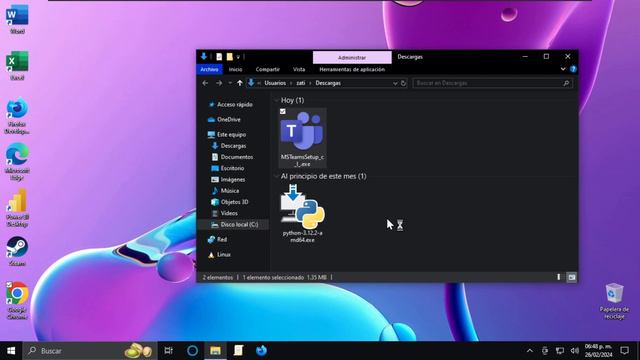Open the Windows Start menu
The width and height of the screenshot is (640, 360).
point(11,351)
